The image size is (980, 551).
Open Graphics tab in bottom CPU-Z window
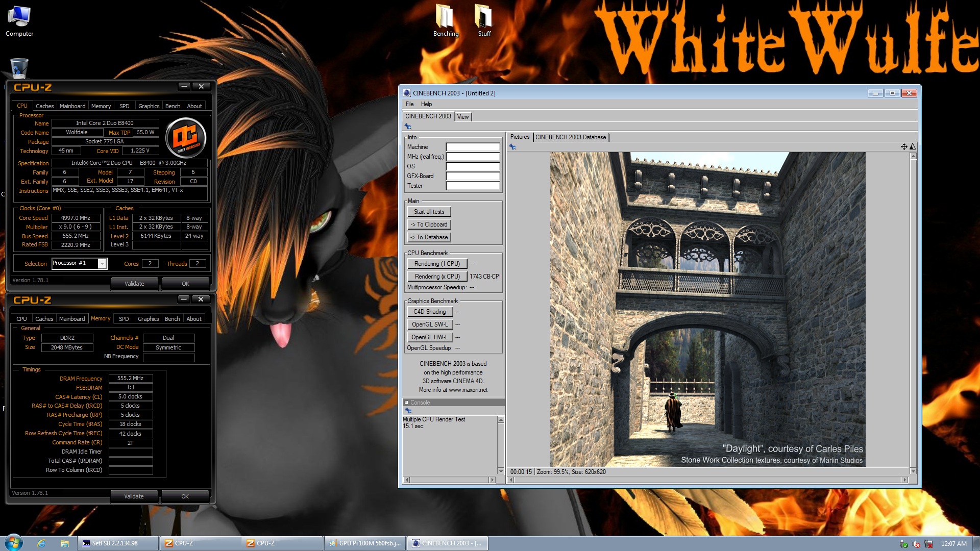pyautogui.click(x=148, y=319)
